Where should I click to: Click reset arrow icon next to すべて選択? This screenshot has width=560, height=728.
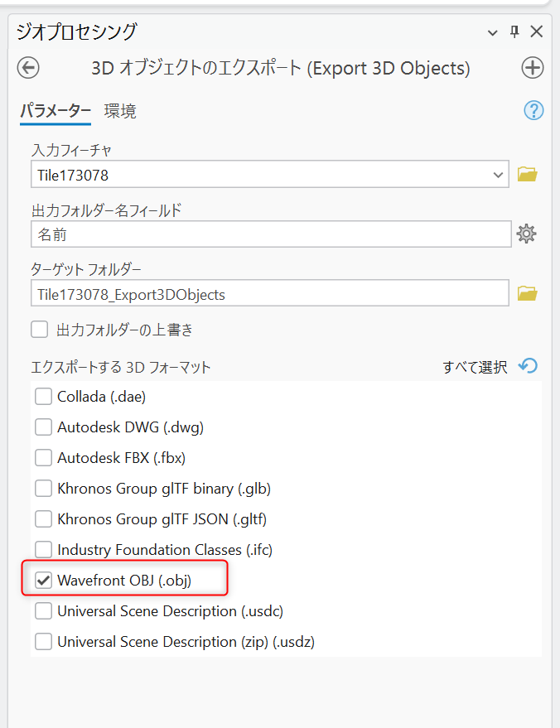(x=528, y=366)
